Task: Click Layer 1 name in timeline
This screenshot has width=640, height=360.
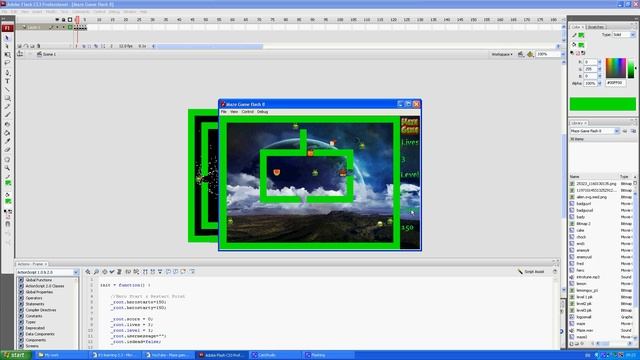Action: (34, 27)
